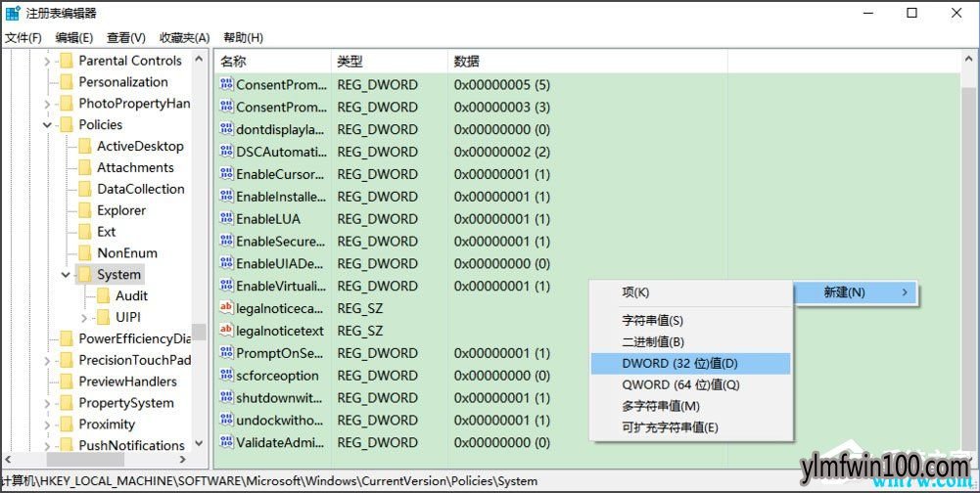Click the ConsentProm... icon with value 3
This screenshot has height=493, width=980.
[226, 107]
